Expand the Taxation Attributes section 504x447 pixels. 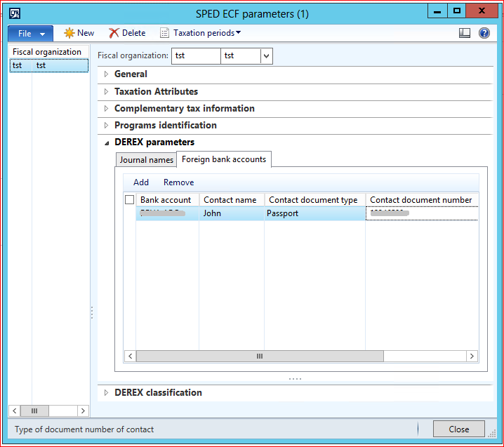click(x=107, y=92)
